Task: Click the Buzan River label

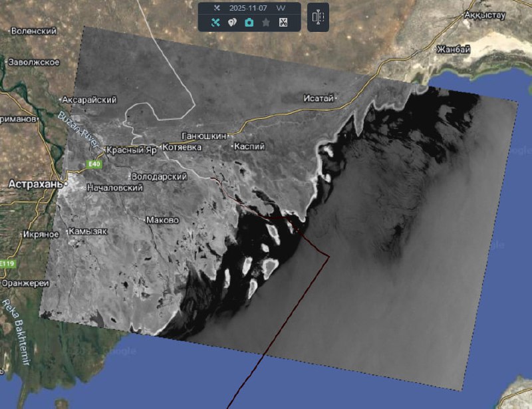Action: point(77,124)
